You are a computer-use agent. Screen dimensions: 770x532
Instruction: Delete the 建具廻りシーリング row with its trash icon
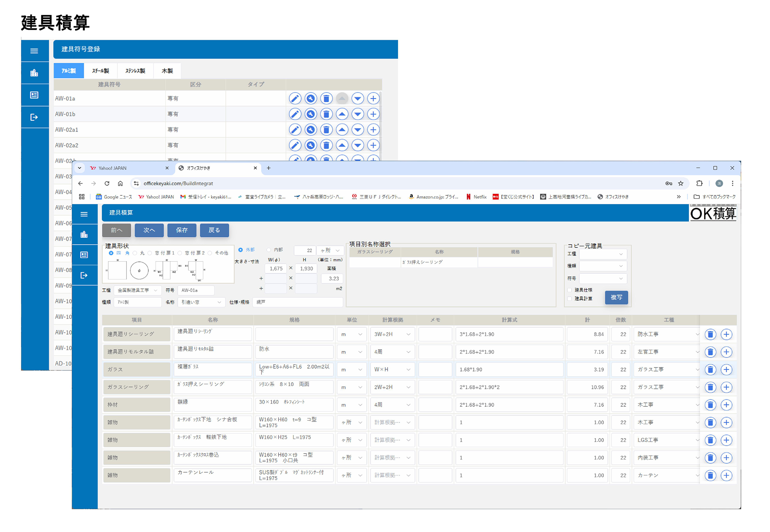click(710, 335)
